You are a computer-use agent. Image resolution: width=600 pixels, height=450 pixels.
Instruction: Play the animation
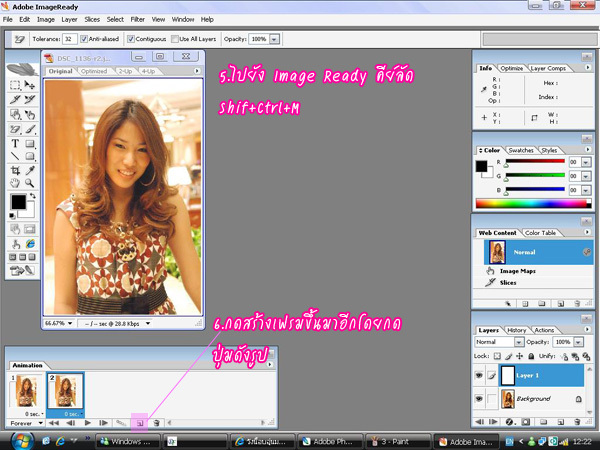coord(88,423)
